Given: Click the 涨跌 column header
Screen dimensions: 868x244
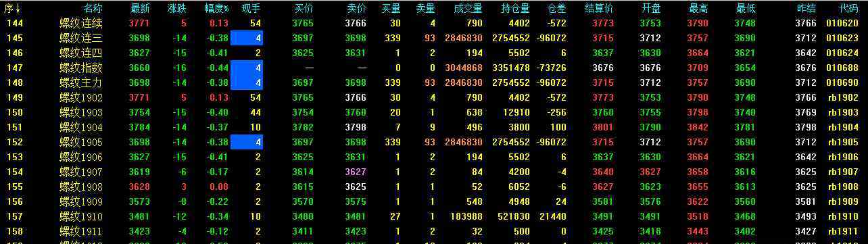Looking at the screenshot, I should [x=177, y=8].
